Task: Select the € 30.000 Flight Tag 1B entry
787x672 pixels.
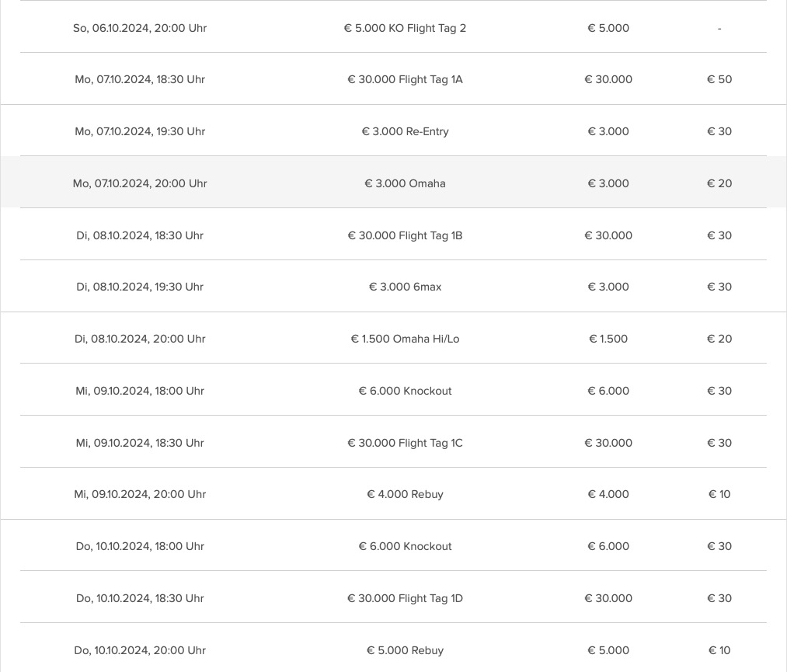Action: click(x=405, y=235)
